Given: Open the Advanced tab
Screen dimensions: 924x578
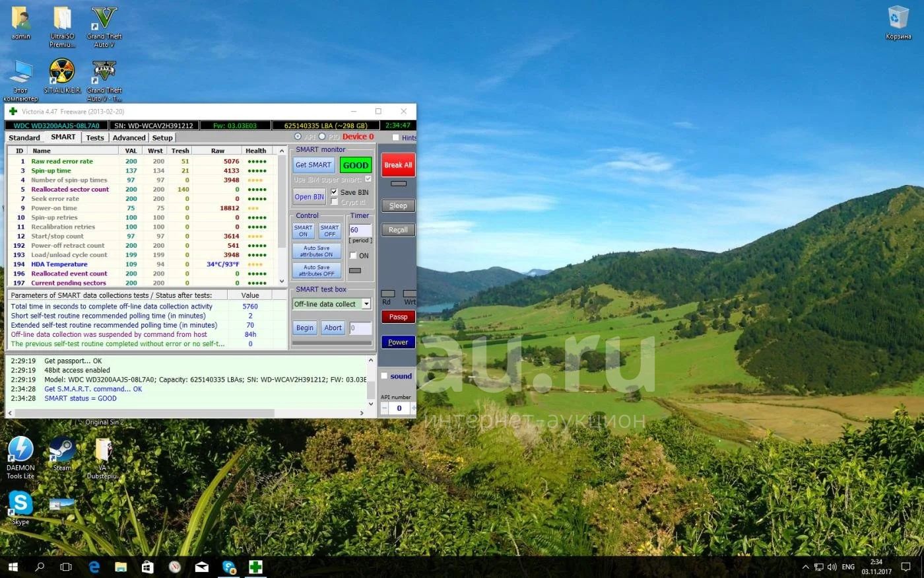Looking at the screenshot, I should point(129,137).
